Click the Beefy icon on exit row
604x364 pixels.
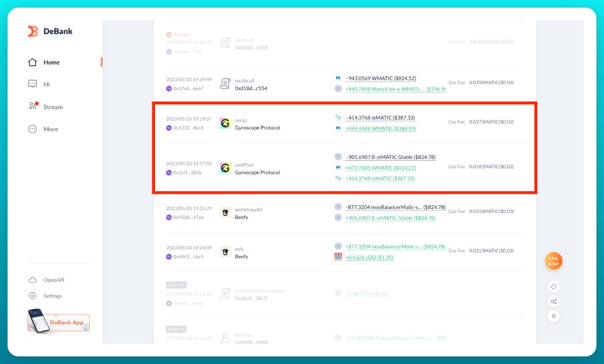[x=225, y=252]
